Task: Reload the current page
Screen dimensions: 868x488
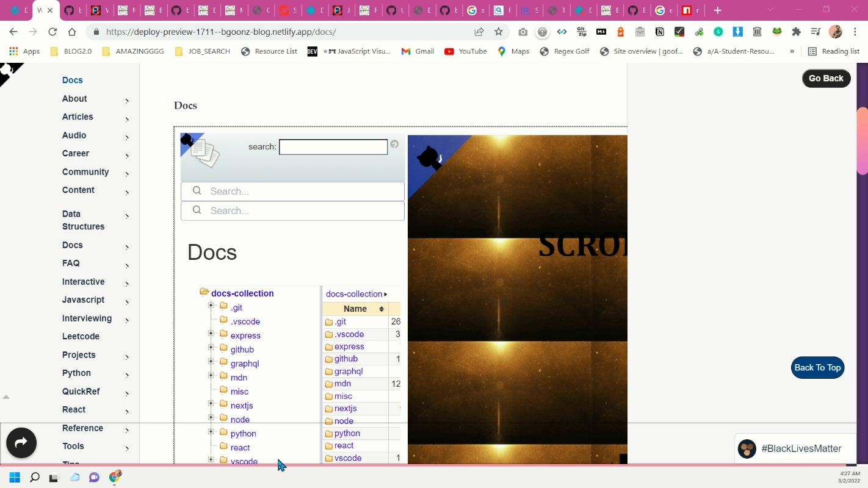Action: [x=52, y=32]
